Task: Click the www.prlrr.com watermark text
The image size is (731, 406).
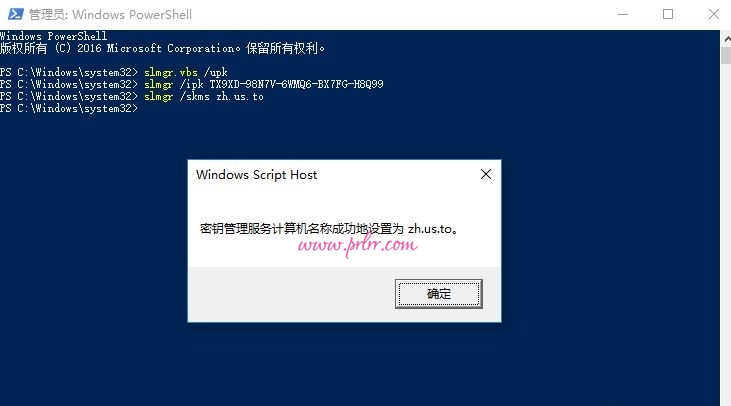Action: (x=358, y=245)
